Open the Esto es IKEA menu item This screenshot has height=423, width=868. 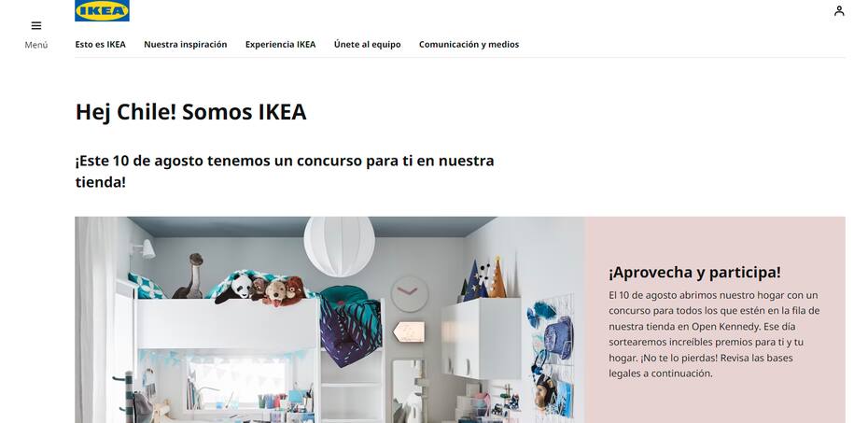100,44
